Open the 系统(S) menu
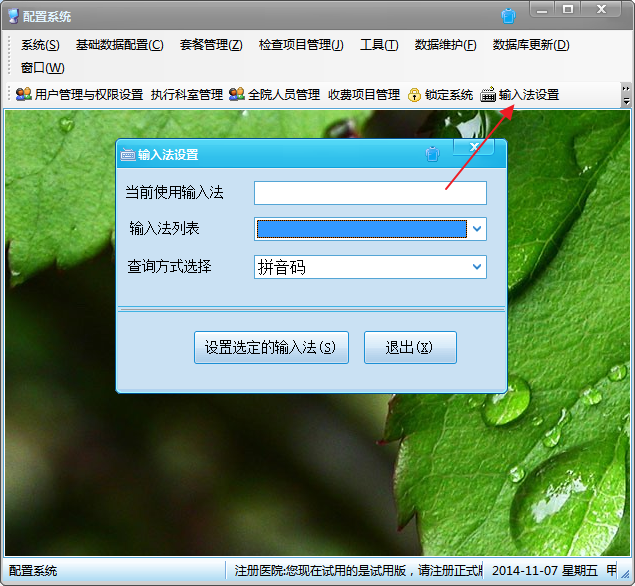Image resolution: width=635 pixels, height=586 pixels. point(40,45)
